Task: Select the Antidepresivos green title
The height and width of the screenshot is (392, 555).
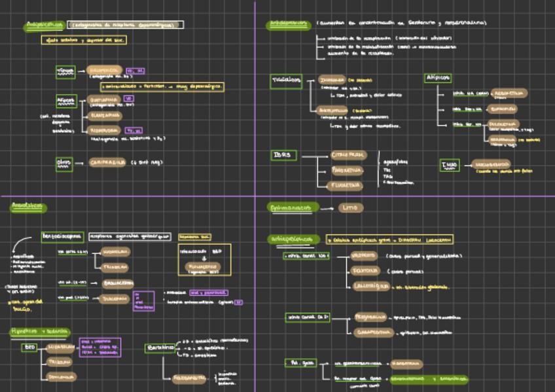Action: pyautogui.click(x=289, y=25)
